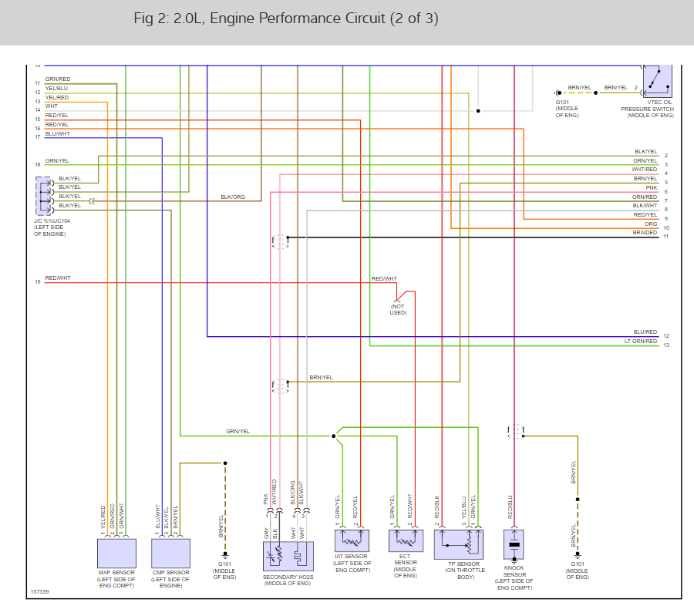
Task: Click the J/C junction connector caption
Action: pos(52,227)
